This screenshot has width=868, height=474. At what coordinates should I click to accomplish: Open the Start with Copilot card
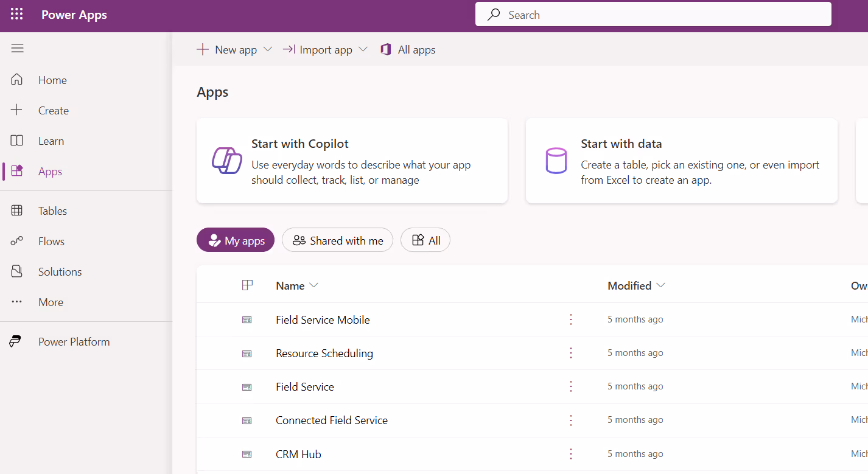352,161
